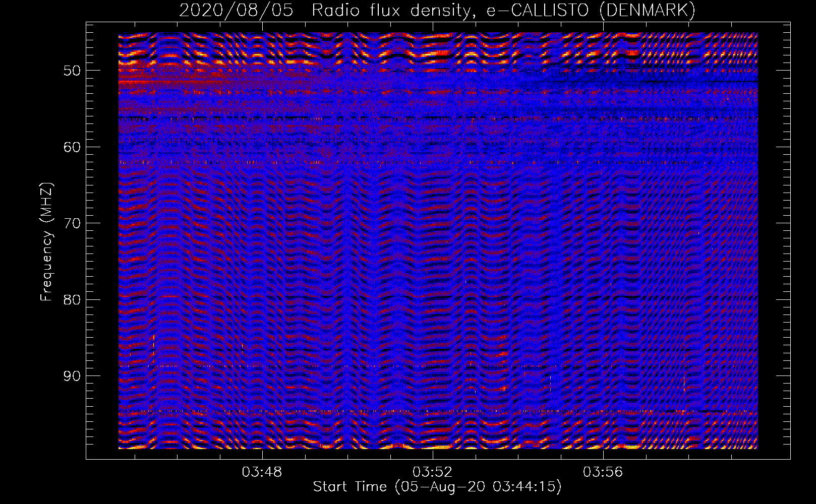Screen dimensions: 816x504
Task: Click the "Start Time (05-Aug-20 03:44:15)" label
Action: pyautogui.click(x=437, y=486)
